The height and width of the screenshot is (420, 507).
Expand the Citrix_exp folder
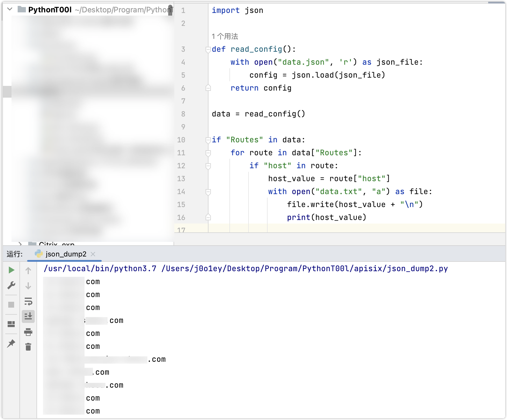[x=20, y=244]
